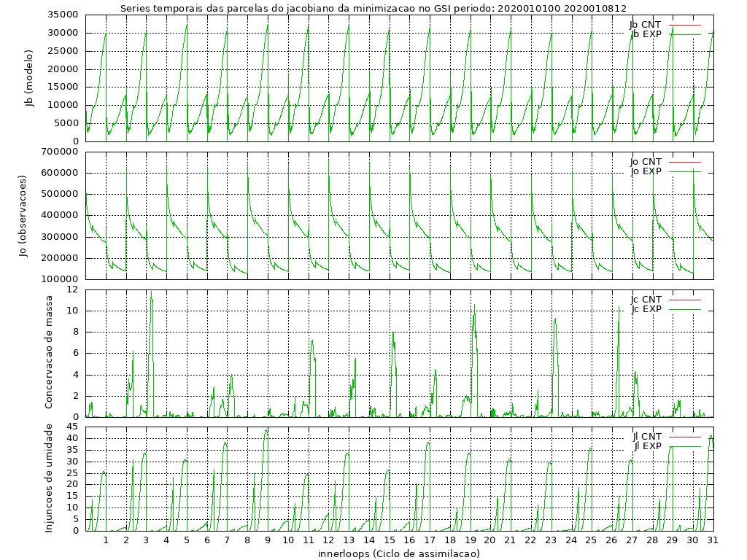This screenshot has height=560, width=747.
Task: Click the chart title text at top
Action: (x=373, y=9)
